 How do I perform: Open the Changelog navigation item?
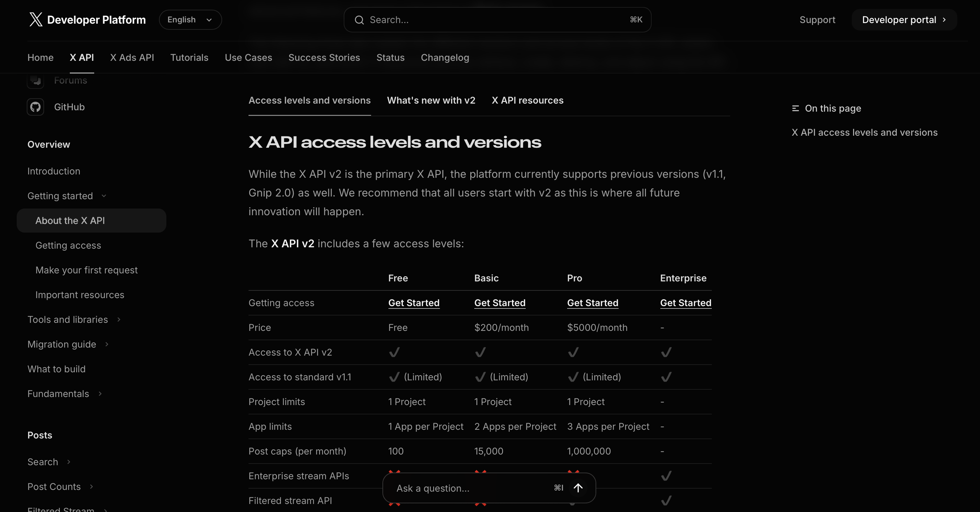445,57
